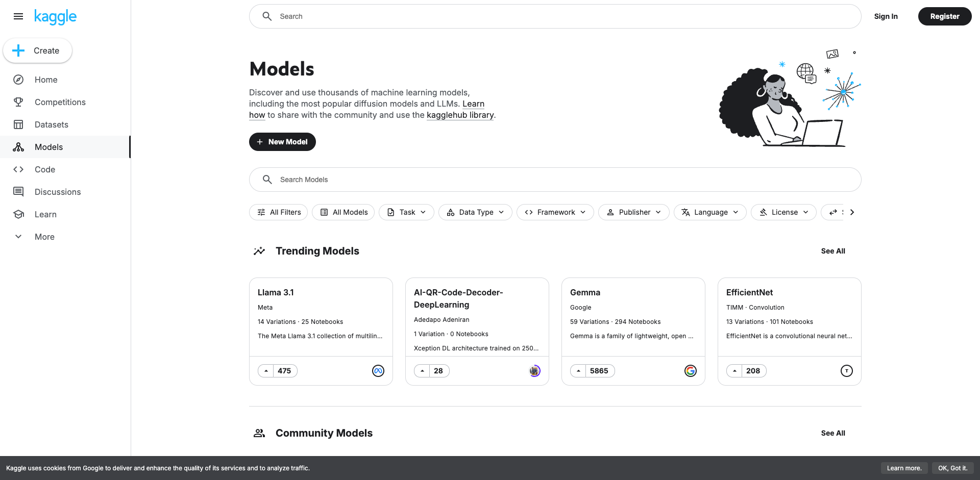The width and height of the screenshot is (980, 480).
Task: Upvote the EfficientNet model
Action: pos(734,371)
